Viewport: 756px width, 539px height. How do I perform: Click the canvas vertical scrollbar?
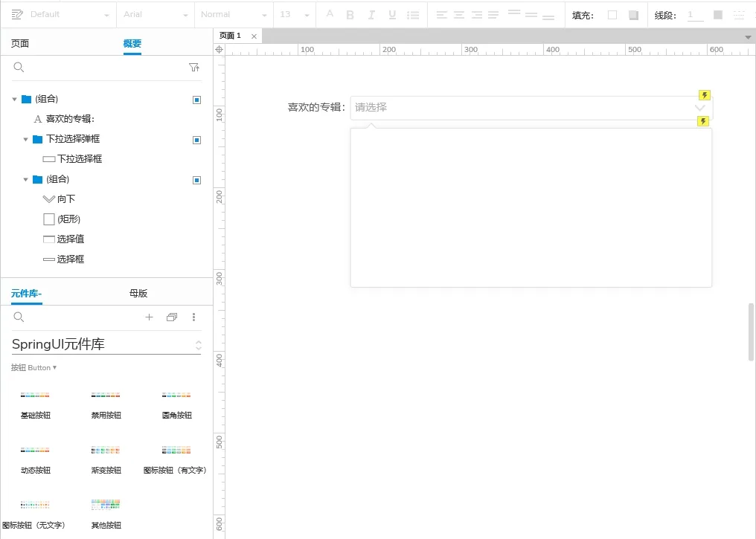[x=751, y=332]
